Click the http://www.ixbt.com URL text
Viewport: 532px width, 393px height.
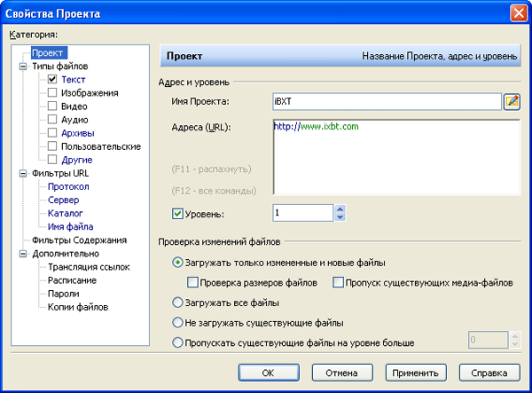[316, 127]
